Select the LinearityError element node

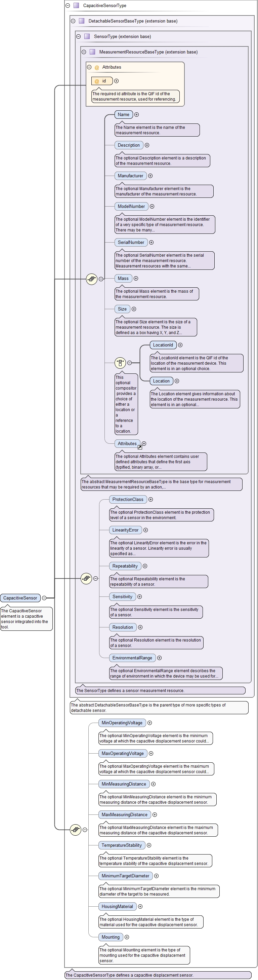[125, 530]
